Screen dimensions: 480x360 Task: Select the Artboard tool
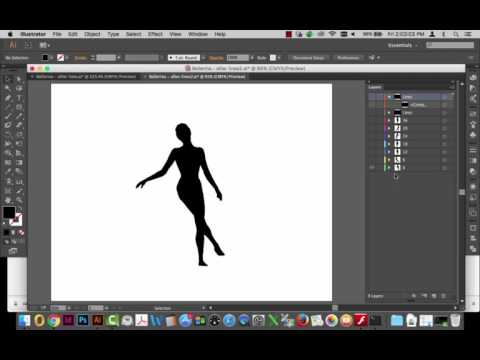8,191
